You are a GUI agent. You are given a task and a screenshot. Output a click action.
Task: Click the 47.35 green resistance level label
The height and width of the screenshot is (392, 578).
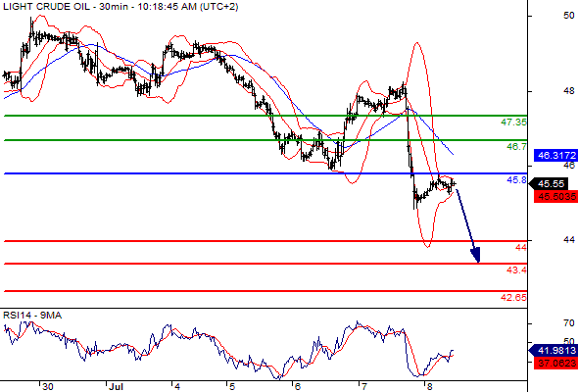tap(513, 122)
